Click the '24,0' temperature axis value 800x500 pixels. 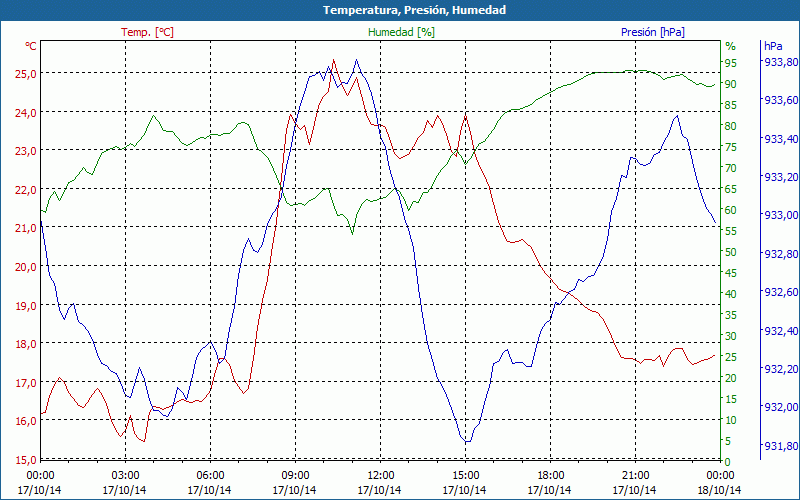[x=26, y=113]
